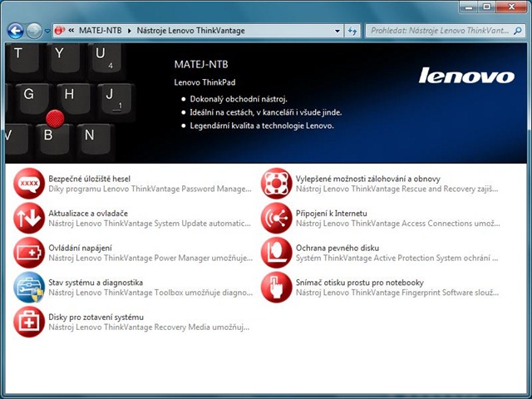The width and height of the screenshot is (532, 399).
Task: Open the Disky pro zotavení systému icon
Action: (x=29, y=323)
